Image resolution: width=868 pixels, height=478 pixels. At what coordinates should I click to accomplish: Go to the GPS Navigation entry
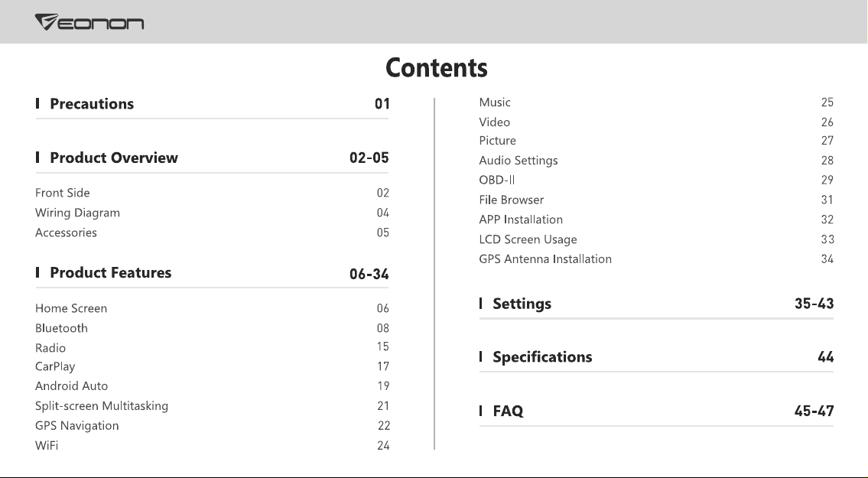[77, 426]
